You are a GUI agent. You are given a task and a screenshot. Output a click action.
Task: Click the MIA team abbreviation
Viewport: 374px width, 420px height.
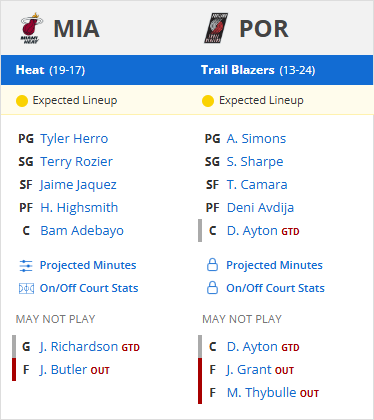coord(76,29)
